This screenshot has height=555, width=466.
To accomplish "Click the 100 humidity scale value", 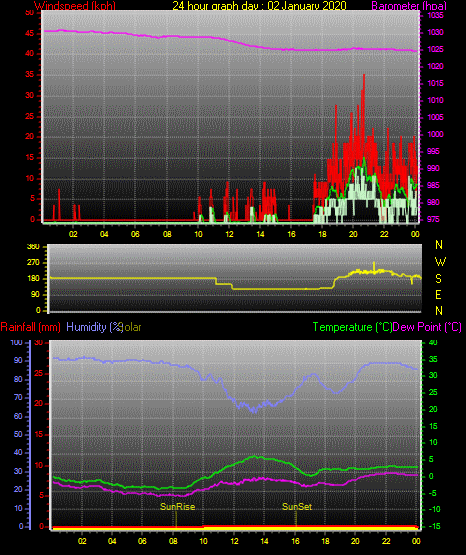I will pyautogui.click(x=17, y=342).
